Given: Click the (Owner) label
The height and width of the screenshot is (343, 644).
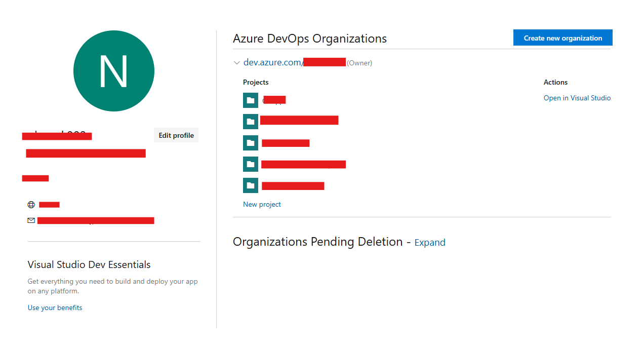Looking at the screenshot, I should click(359, 63).
